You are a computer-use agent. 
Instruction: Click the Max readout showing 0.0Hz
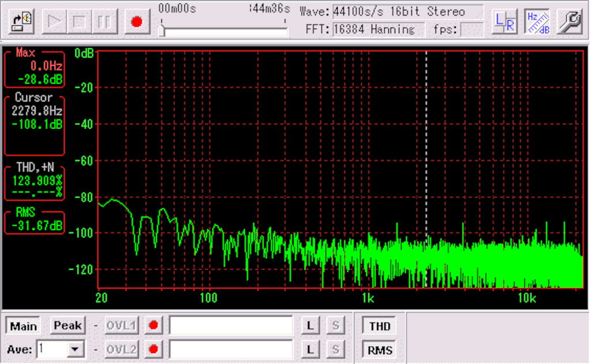(x=46, y=66)
